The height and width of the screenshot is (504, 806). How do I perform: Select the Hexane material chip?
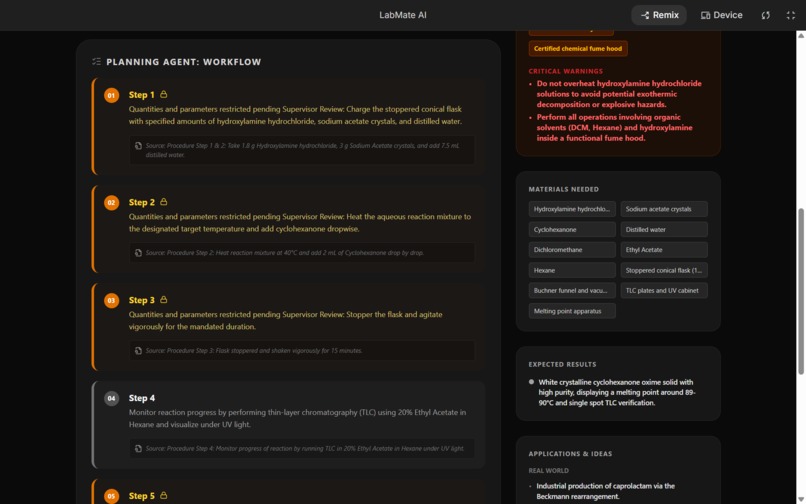click(x=572, y=270)
